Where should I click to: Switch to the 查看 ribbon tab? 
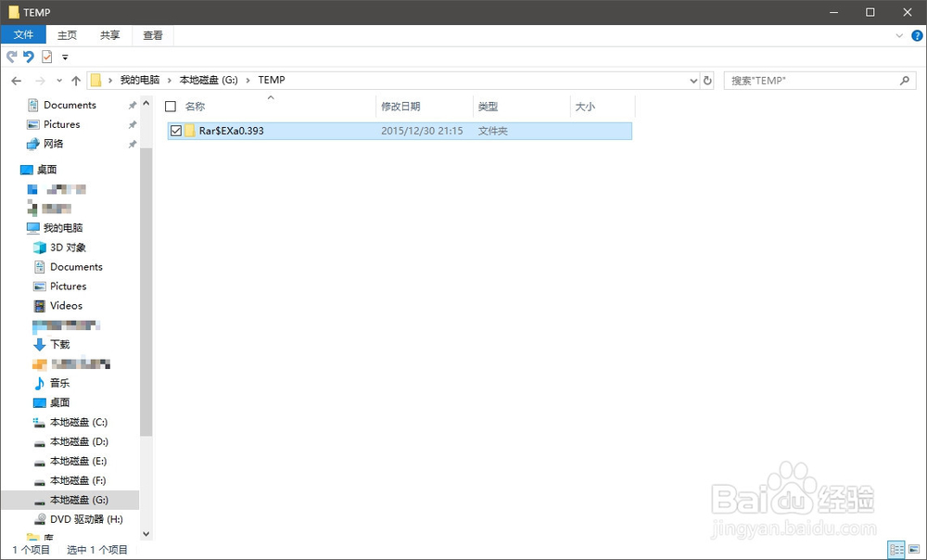(x=153, y=34)
